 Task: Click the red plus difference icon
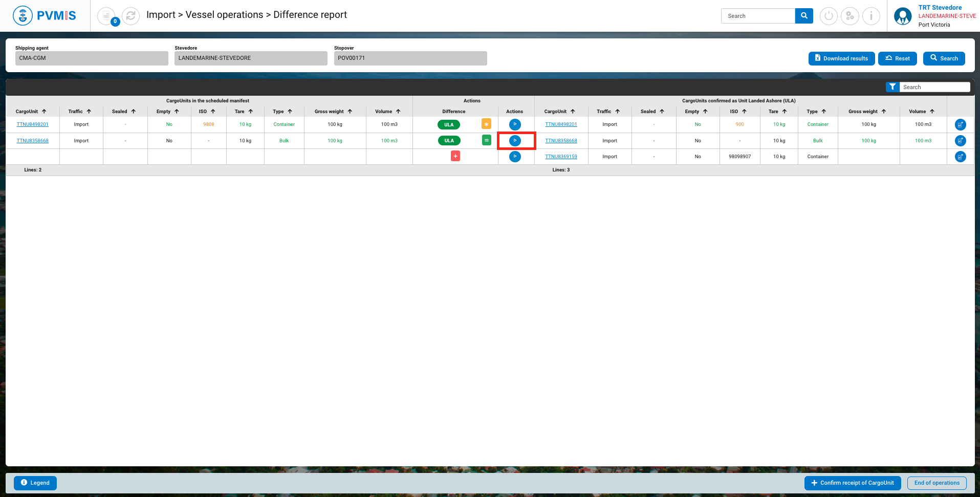455,156
